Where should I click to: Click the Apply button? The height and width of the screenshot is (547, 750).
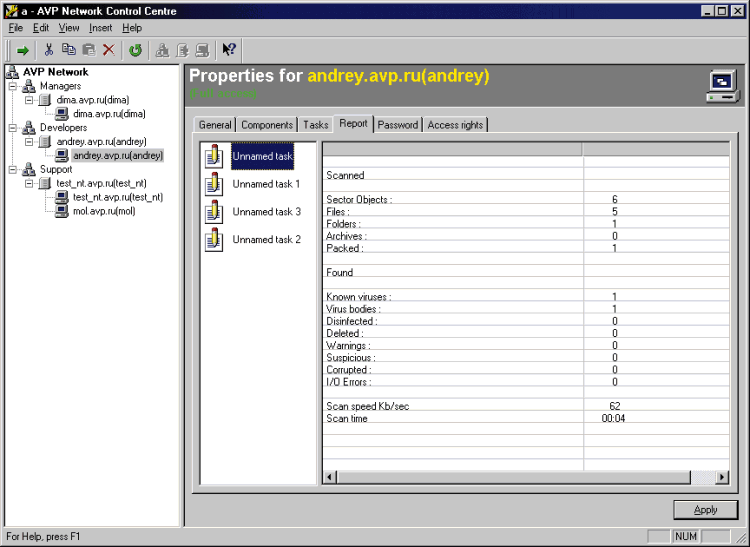(x=706, y=510)
